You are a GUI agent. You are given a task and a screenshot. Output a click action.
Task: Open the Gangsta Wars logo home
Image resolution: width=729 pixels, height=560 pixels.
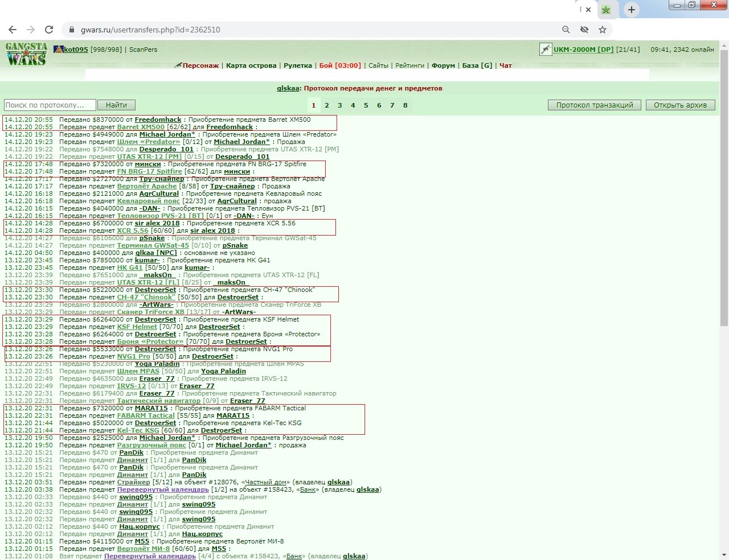(x=26, y=53)
